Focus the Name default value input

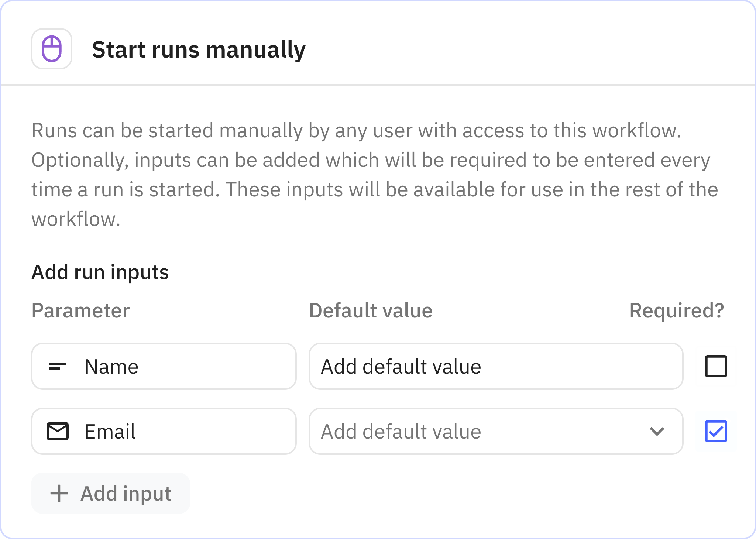(496, 366)
